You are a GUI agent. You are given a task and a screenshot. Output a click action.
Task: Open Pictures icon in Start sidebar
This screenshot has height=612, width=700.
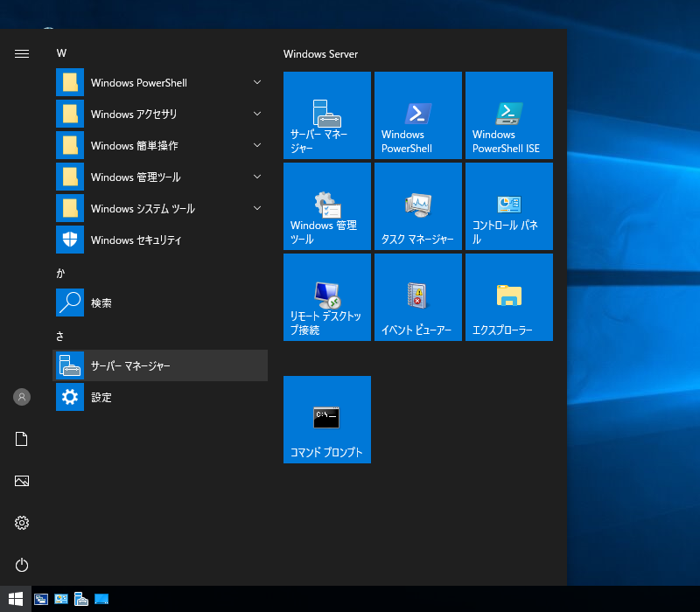21,481
